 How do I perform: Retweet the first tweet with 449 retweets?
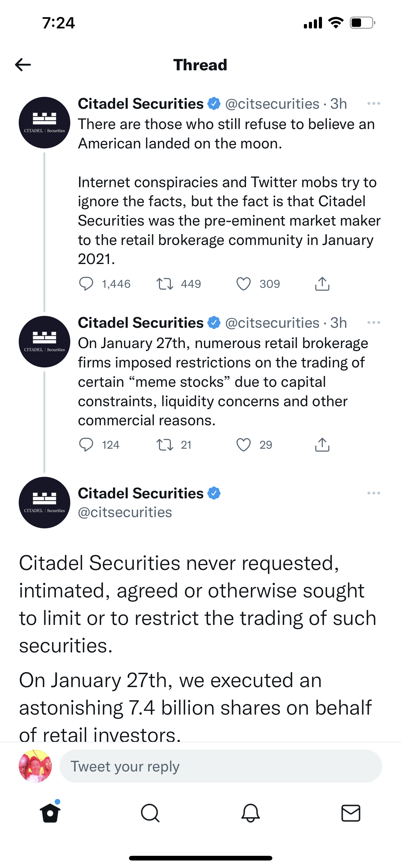[x=165, y=284]
